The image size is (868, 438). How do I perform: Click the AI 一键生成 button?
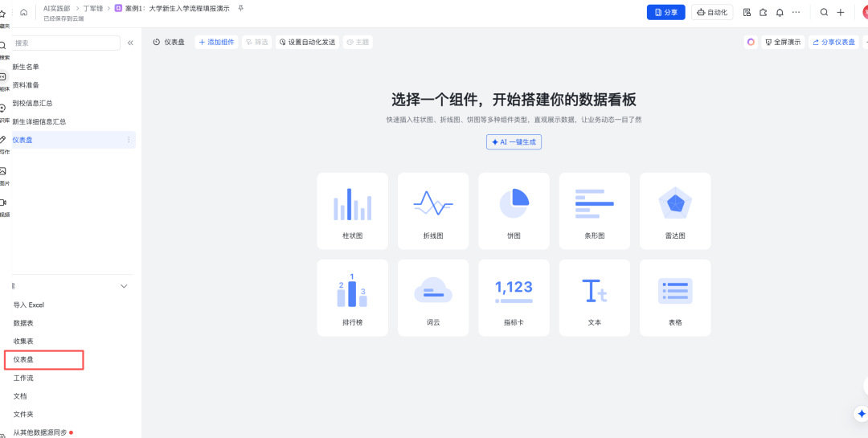[x=514, y=141]
